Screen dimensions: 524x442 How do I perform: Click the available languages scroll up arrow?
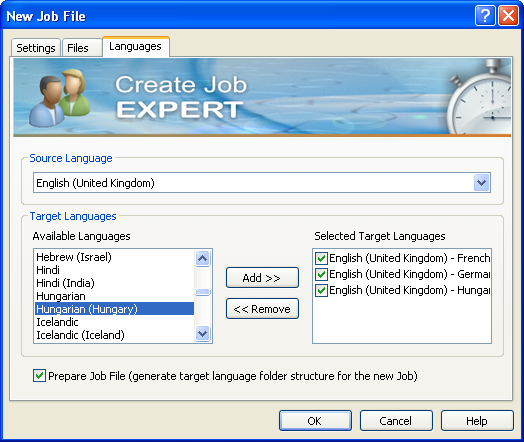203,258
